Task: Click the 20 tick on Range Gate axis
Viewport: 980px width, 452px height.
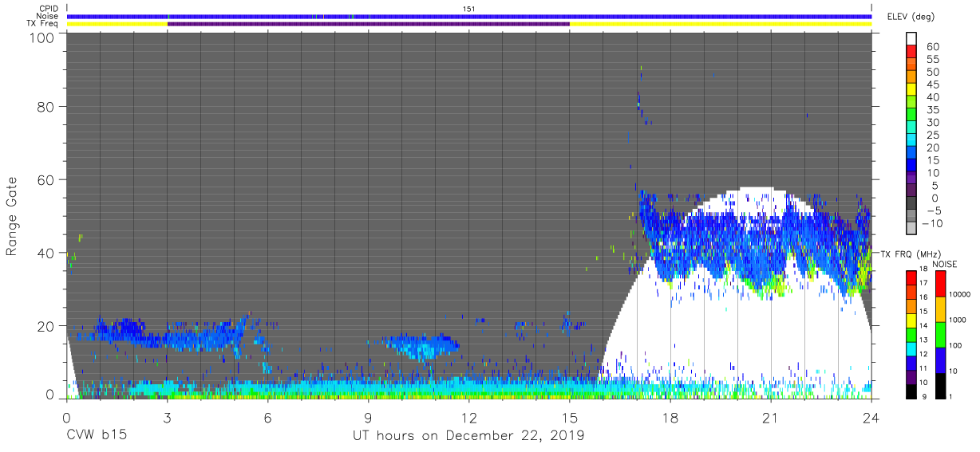Action: pos(46,326)
